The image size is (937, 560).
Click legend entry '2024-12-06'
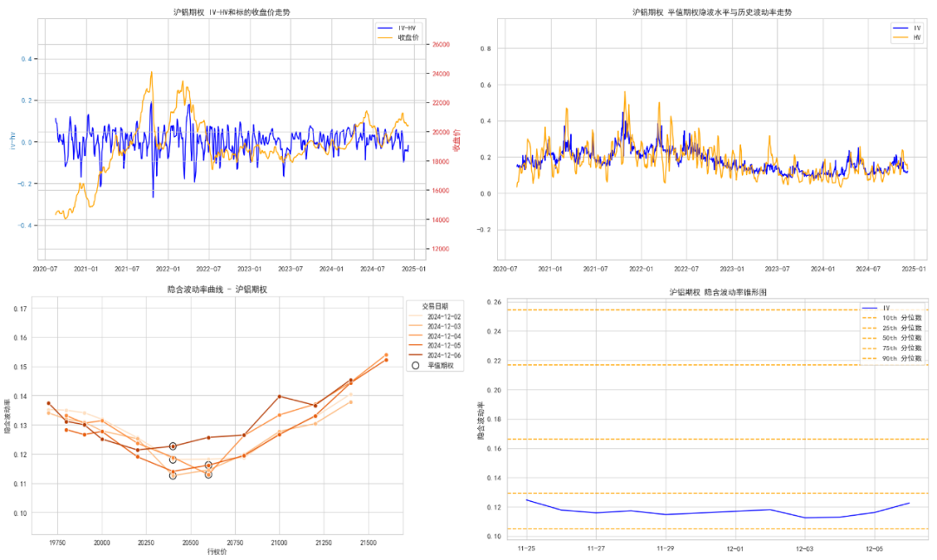pyautogui.click(x=435, y=355)
